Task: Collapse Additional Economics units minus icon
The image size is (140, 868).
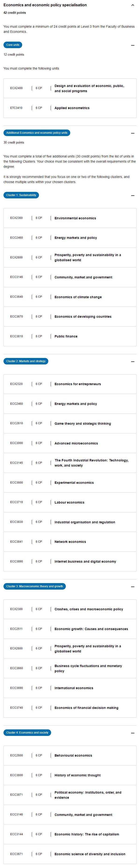Action: (x=133, y=133)
